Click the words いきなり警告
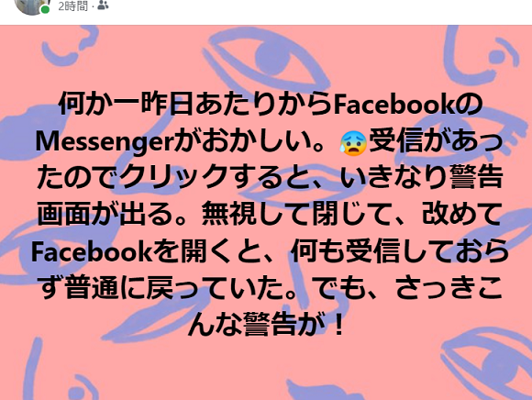Screen dimensions: 532x400 click(421, 178)
